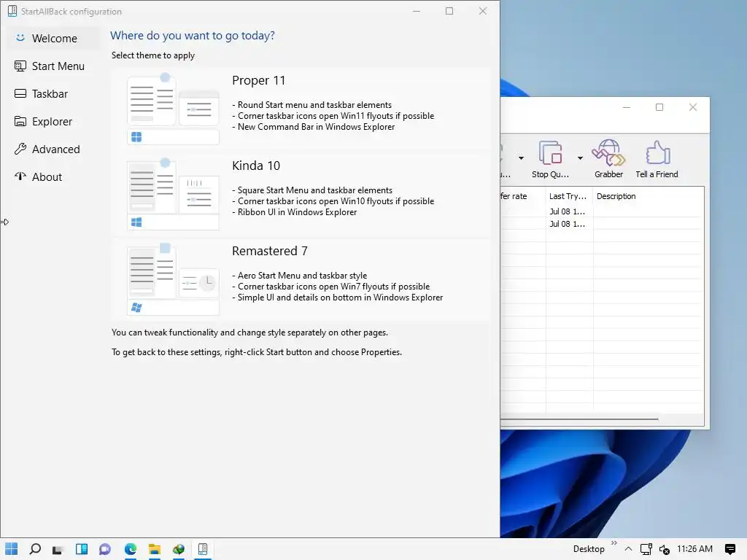Image resolution: width=747 pixels, height=560 pixels.
Task: Select the first Jul 08 download row
Action: pos(602,211)
